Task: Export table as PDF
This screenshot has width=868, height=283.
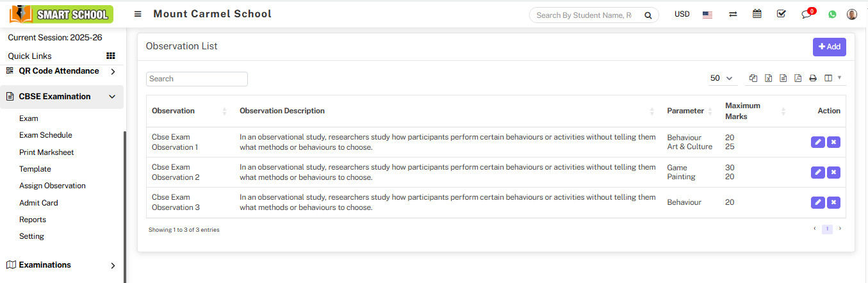Action: pos(798,78)
